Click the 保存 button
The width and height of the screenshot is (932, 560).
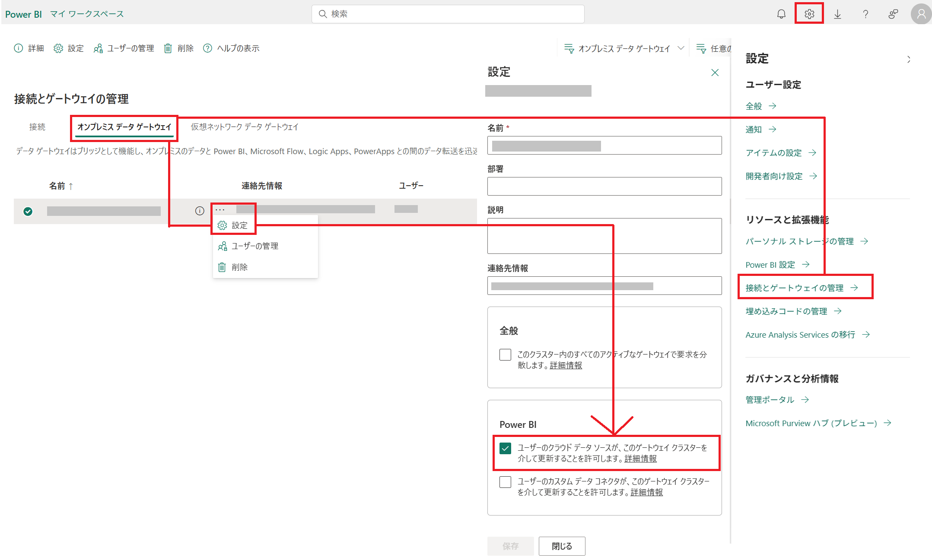point(510,546)
